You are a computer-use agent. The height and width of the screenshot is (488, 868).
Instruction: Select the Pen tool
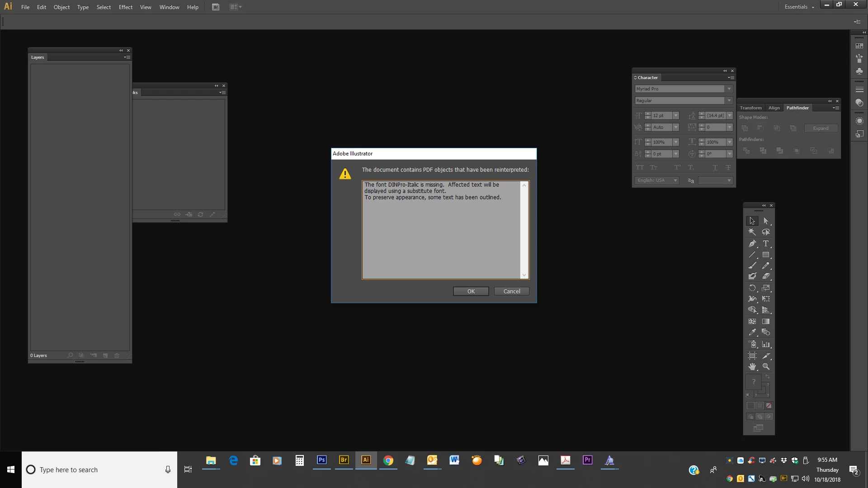coord(752,244)
